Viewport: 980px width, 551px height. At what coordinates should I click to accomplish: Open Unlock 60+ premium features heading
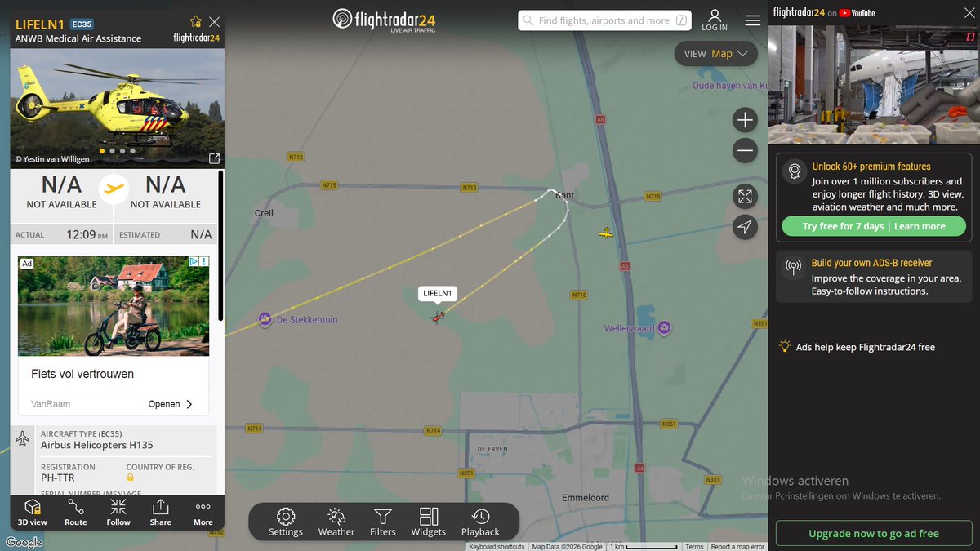coord(871,167)
